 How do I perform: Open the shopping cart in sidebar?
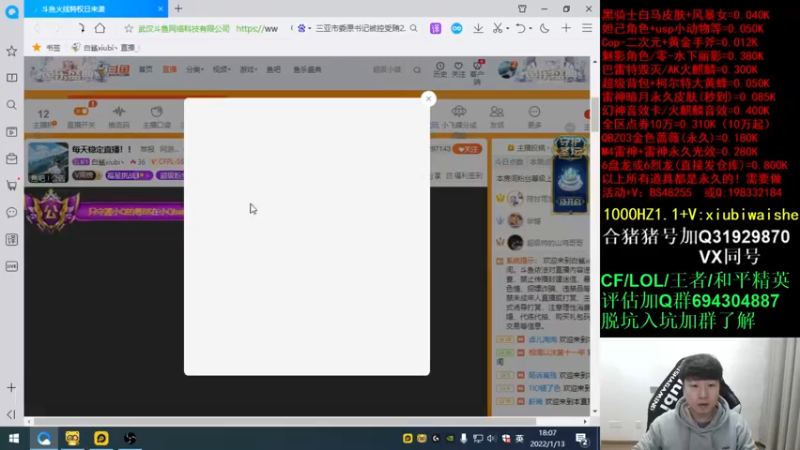[x=11, y=185]
